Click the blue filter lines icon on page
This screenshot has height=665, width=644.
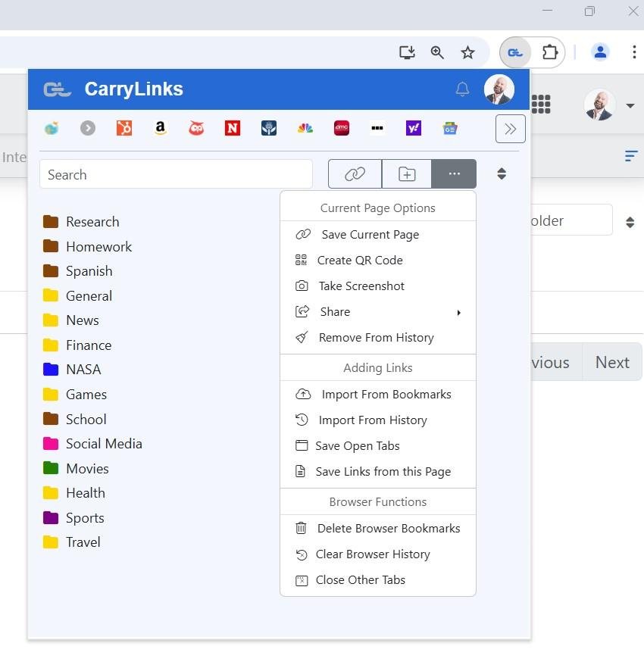(631, 156)
